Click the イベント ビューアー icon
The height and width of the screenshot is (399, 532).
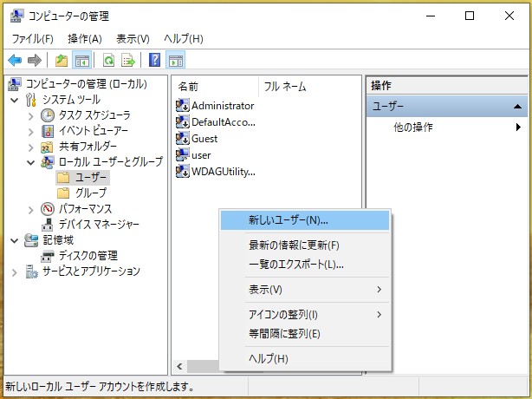tap(48, 131)
